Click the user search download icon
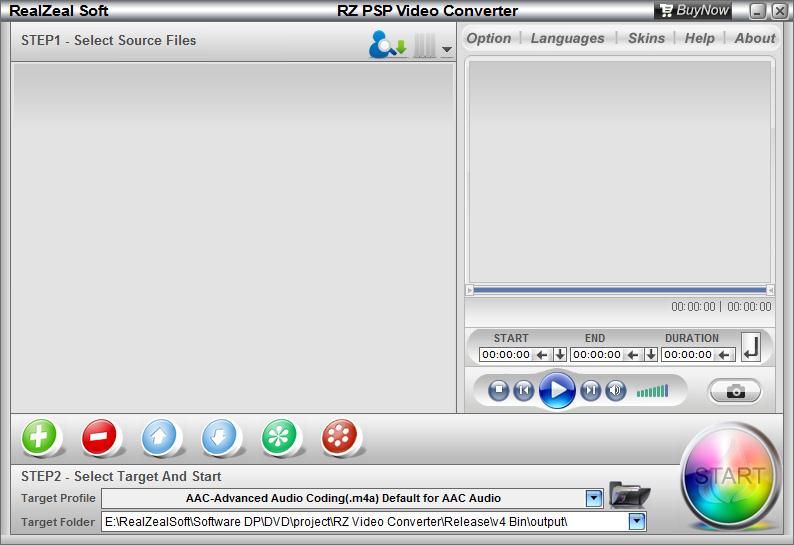 click(x=387, y=45)
